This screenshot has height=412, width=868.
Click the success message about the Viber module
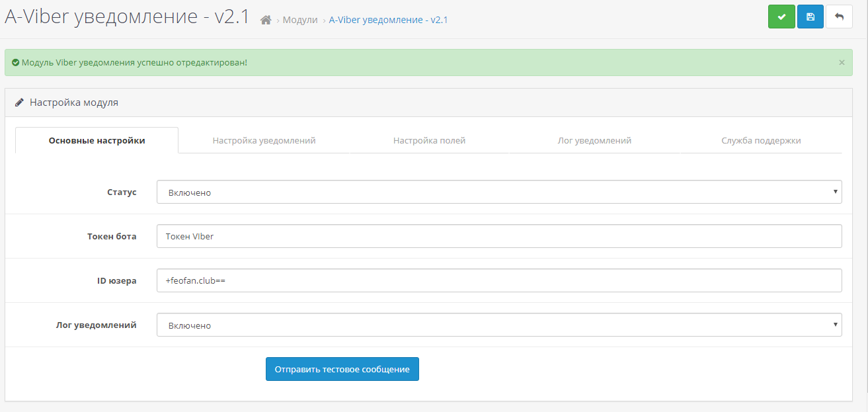coord(134,62)
